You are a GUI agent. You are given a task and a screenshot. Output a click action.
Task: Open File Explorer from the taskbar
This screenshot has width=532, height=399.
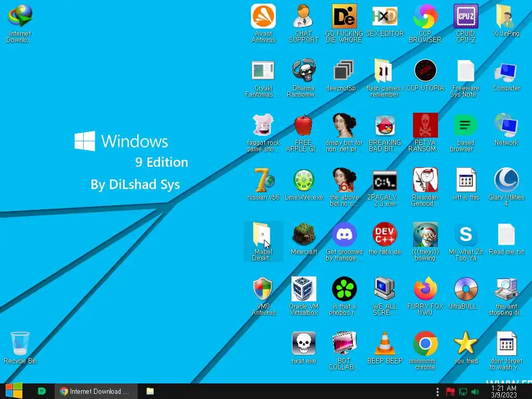click(150, 391)
